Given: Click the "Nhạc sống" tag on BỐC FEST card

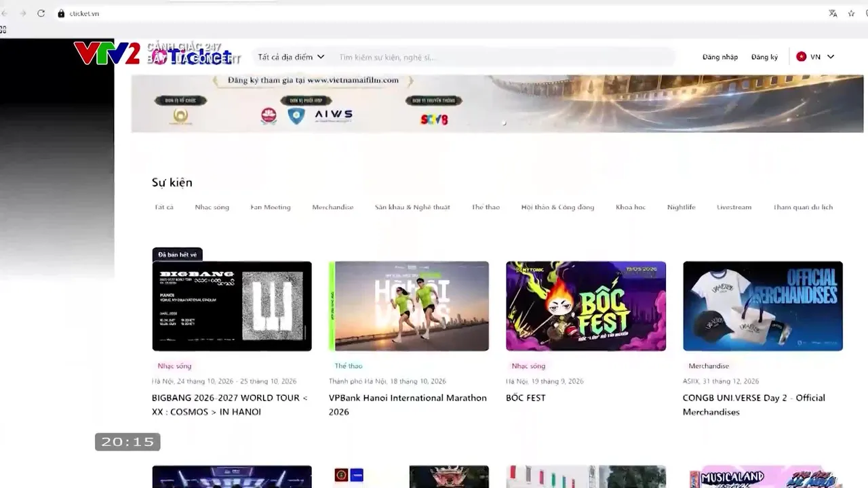Looking at the screenshot, I should (528, 366).
